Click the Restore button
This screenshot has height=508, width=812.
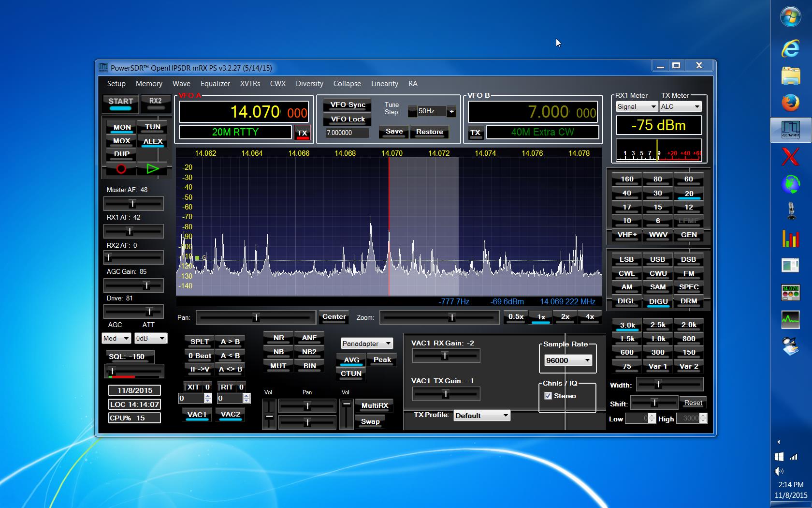point(429,132)
